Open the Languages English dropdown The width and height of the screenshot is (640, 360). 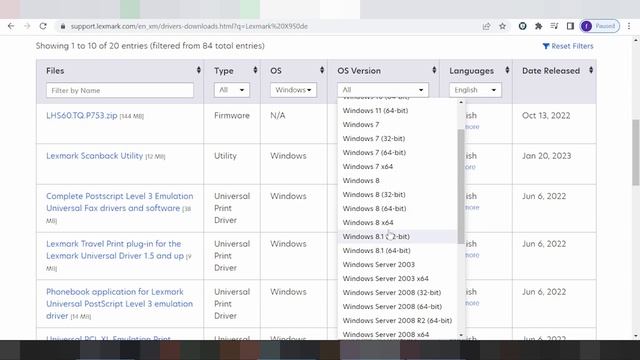coord(475,90)
